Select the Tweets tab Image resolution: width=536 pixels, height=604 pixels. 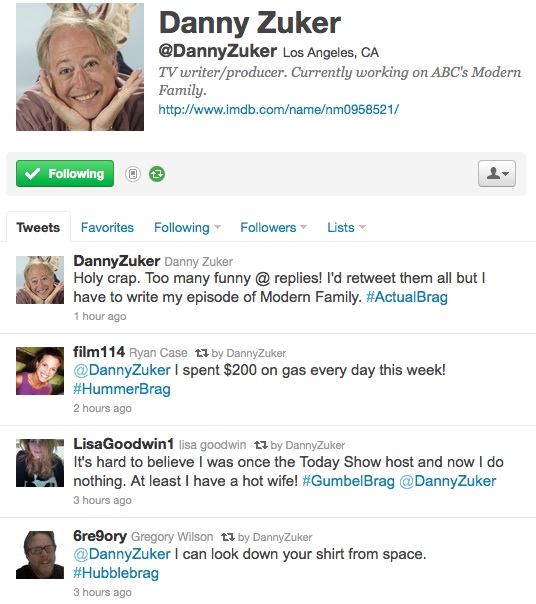[x=38, y=227]
